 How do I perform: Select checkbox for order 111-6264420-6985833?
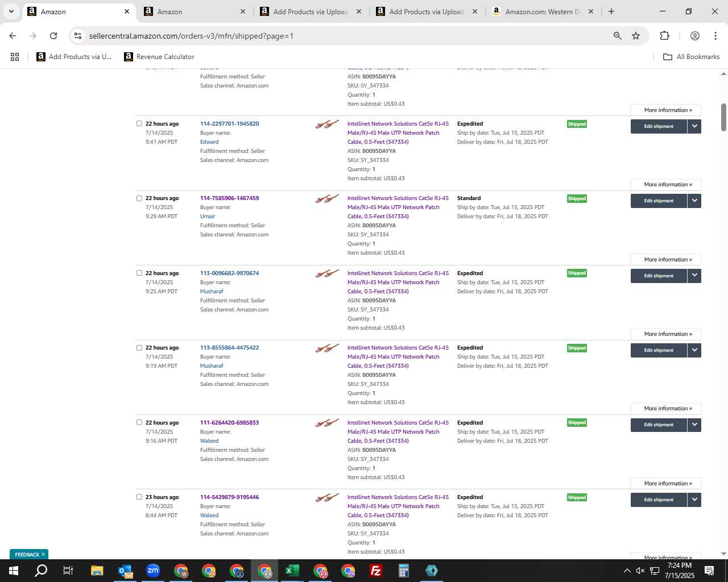pos(139,422)
